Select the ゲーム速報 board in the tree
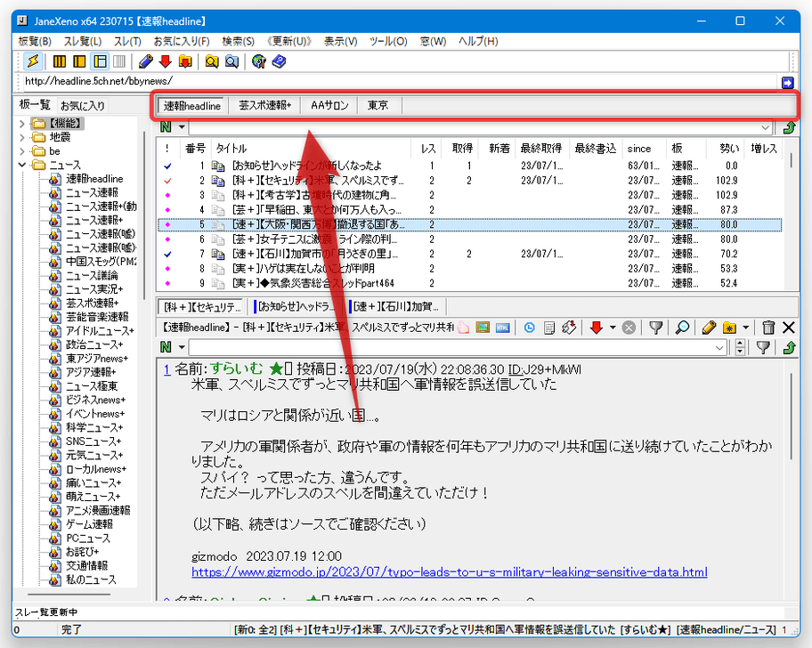Image resolution: width=812 pixels, height=648 pixels. point(89,524)
